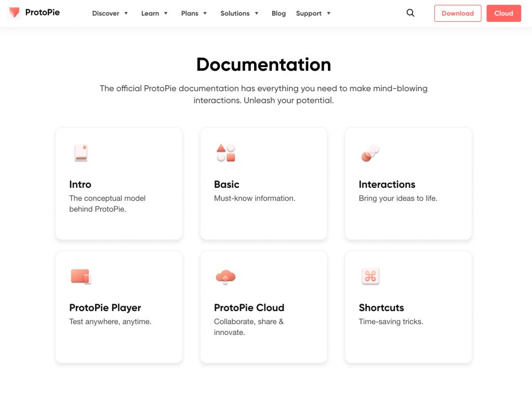Click the Download button
The height and width of the screenshot is (400, 532).
coord(458,13)
